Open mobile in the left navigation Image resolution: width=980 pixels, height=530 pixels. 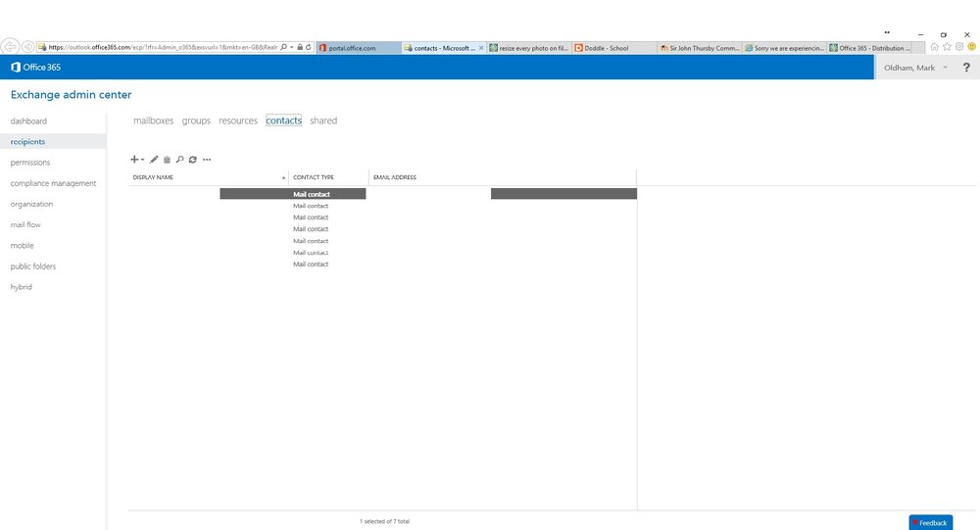pyautogui.click(x=22, y=246)
